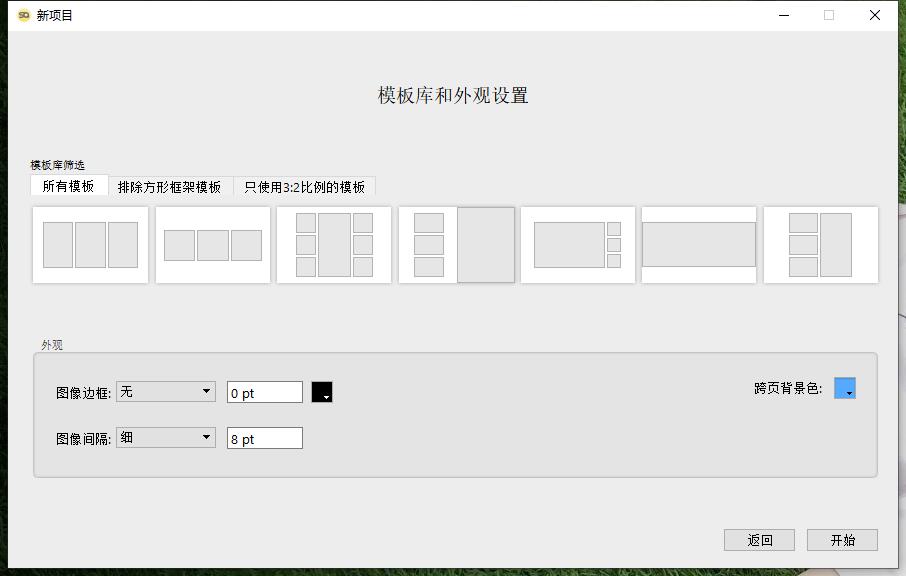Click the 开始 button
Viewport: 906px width, 576px height.
click(x=842, y=540)
